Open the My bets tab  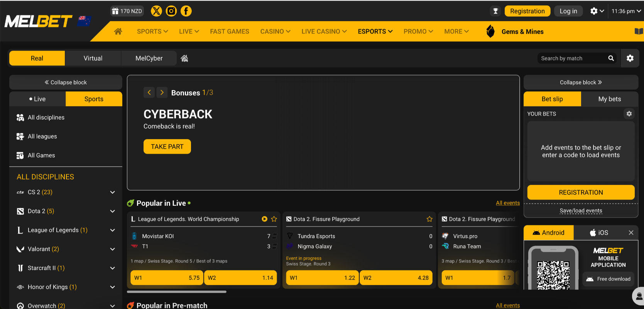pyautogui.click(x=609, y=99)
